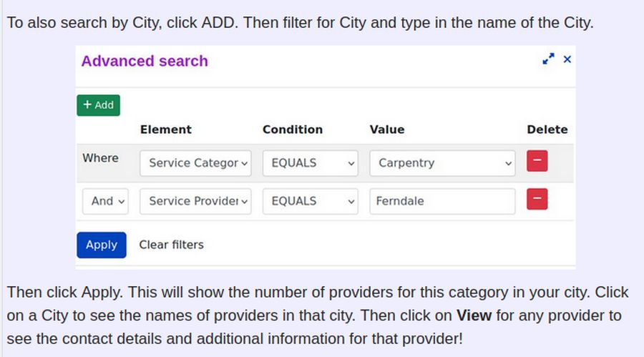Expand the second row's EQUALS condition dropdown

(x=310, y=201)
